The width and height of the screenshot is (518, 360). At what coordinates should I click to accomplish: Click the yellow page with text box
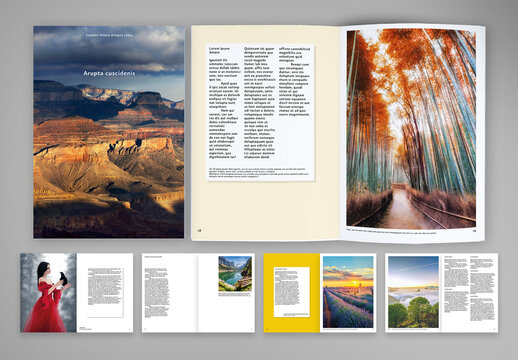point(292,293)
